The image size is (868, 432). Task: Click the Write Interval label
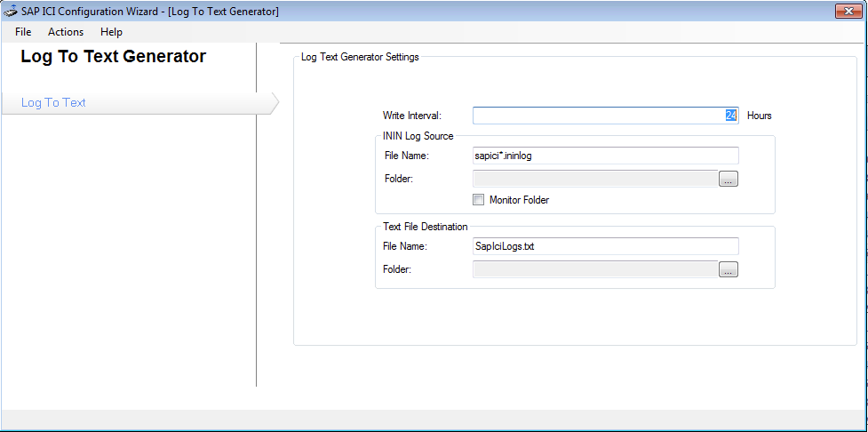pos(411,116)
